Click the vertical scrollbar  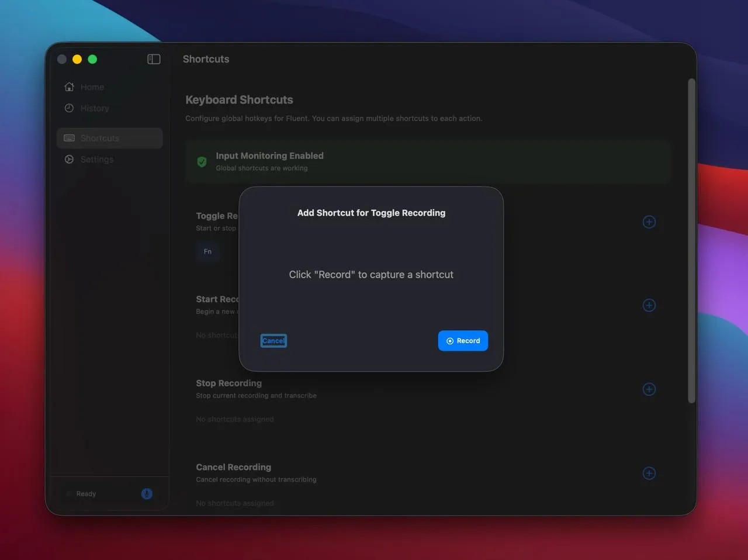coord(691,240)
